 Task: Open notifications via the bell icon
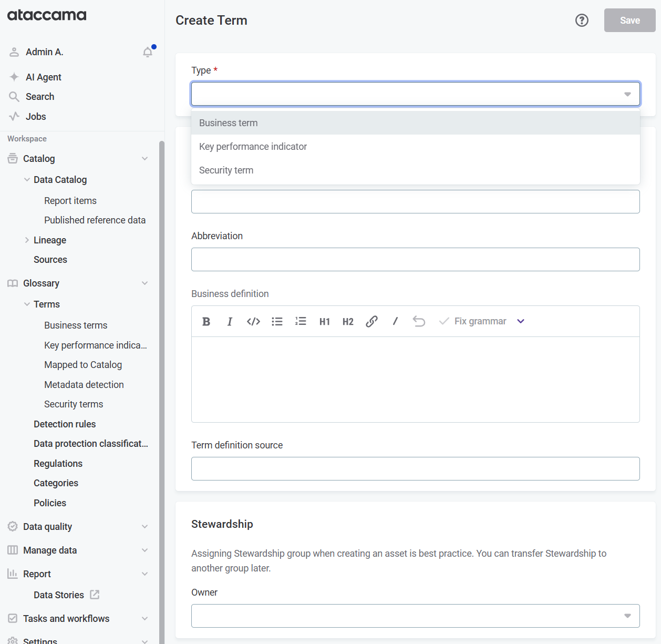pyautogui.click(x=148, y=52)
